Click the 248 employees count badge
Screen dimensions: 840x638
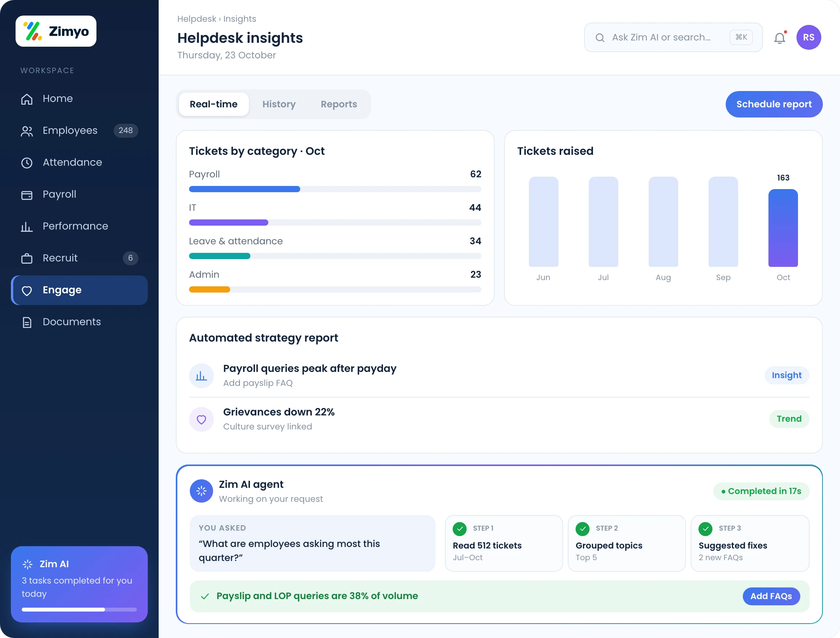point(126,130)
